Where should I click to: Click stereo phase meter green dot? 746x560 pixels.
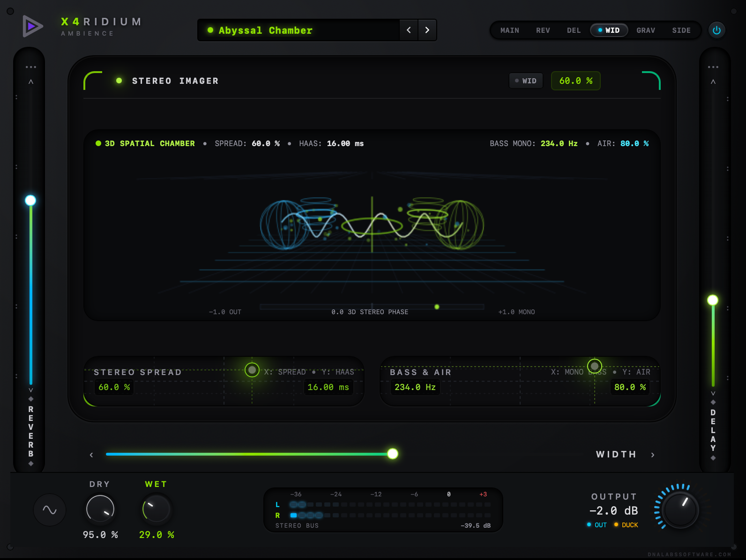tap(437, 307)
